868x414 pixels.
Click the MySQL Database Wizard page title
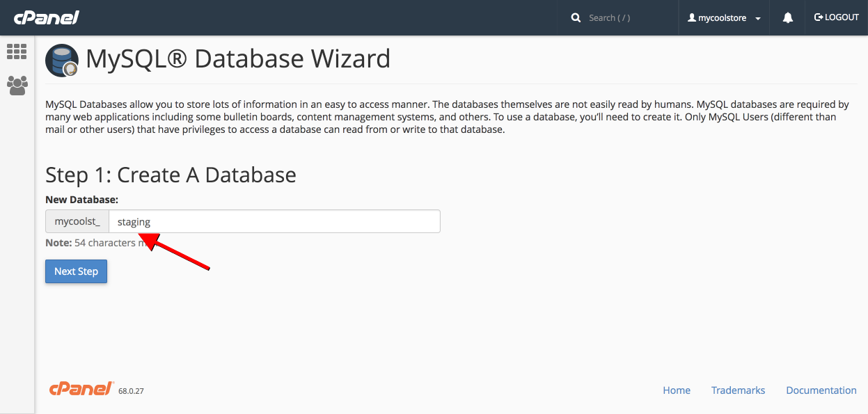point(238,59)
